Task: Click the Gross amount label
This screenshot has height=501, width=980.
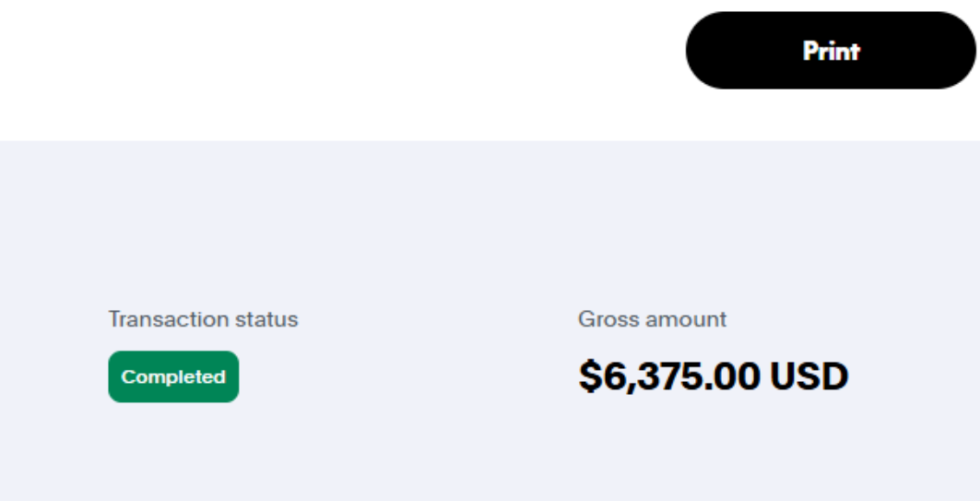Action: [652, 319]
